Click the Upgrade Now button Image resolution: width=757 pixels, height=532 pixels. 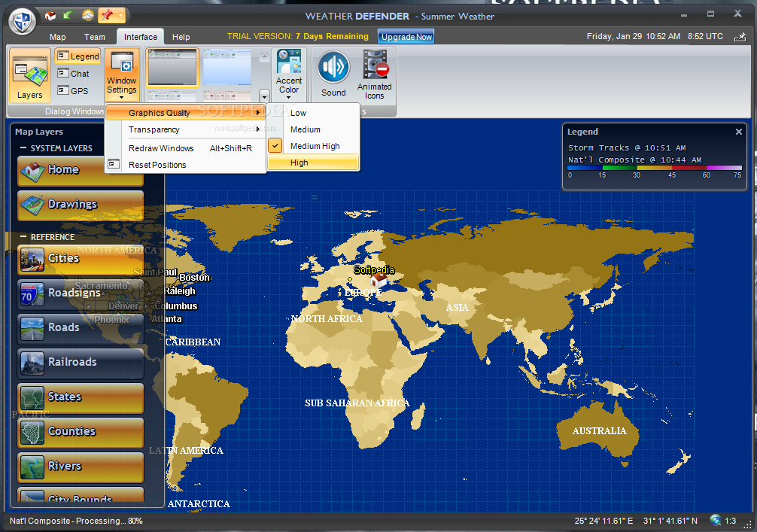tap(406, 37)
